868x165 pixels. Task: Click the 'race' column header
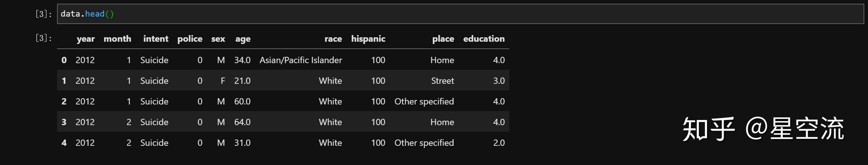click(x=333, y=39)
